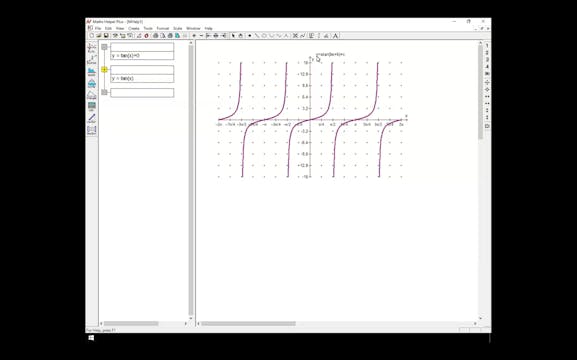Click the Print toolbar icon
The image size is (577, 360).
click(x=156, y=36)
